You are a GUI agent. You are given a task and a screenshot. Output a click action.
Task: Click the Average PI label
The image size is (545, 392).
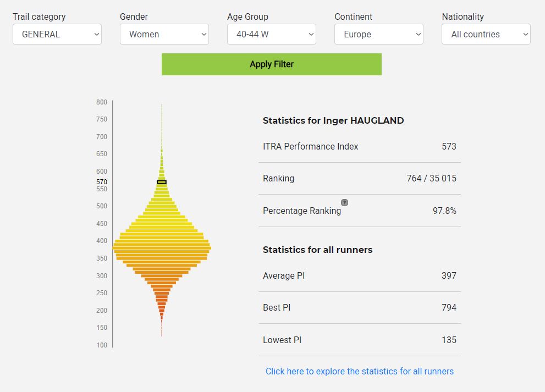[284, 275]
